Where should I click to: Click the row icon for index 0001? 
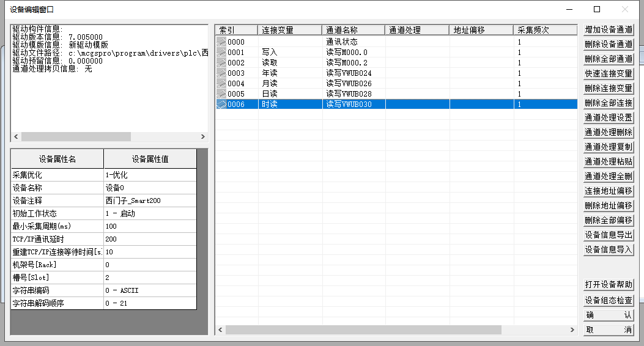click(x=221, y=53)
